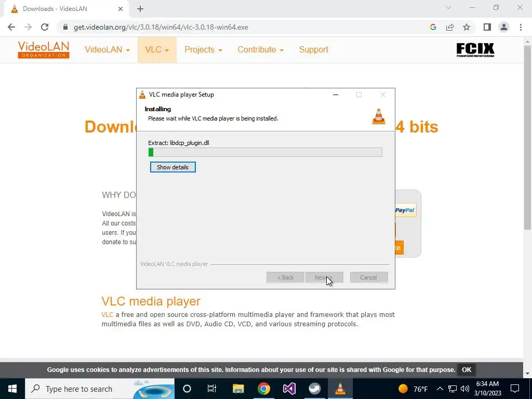
Task: Click the browser forward arrow
Action: pyautogui.click(x=28, y=27)
